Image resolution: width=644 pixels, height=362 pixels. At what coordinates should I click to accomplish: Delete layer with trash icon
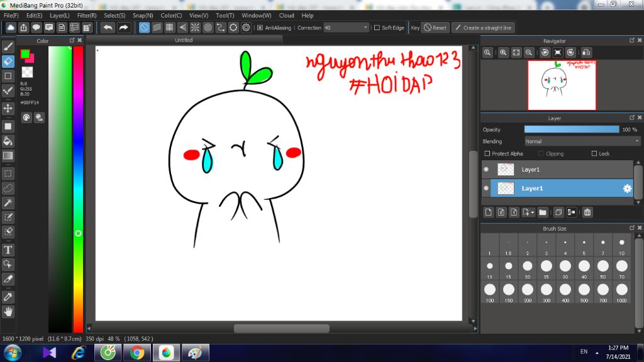[587, 212]
